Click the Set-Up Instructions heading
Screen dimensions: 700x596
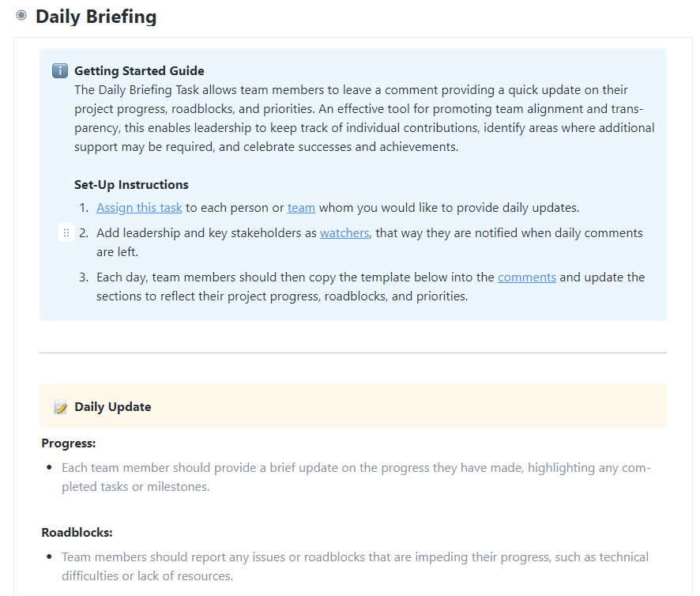[x=131, y=184]
